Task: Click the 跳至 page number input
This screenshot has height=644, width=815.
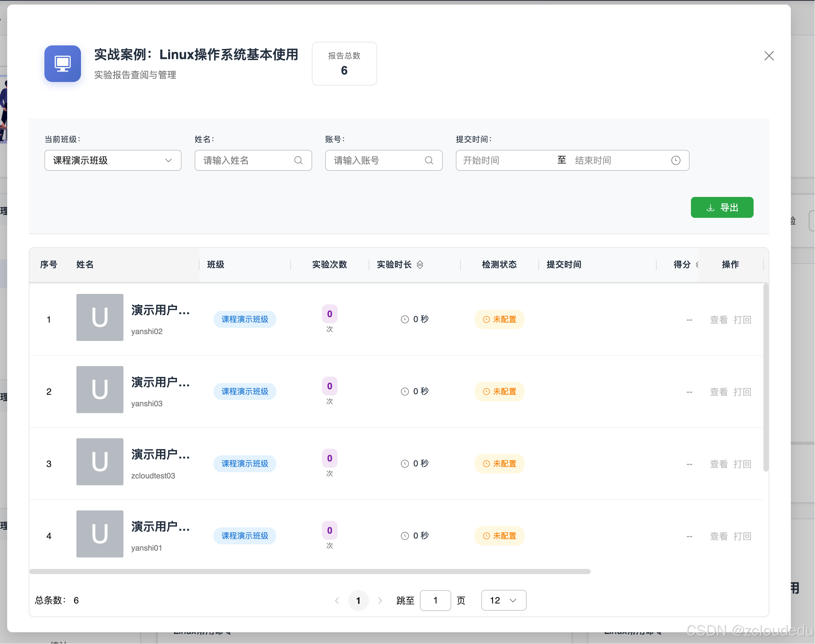Action: 435,600
